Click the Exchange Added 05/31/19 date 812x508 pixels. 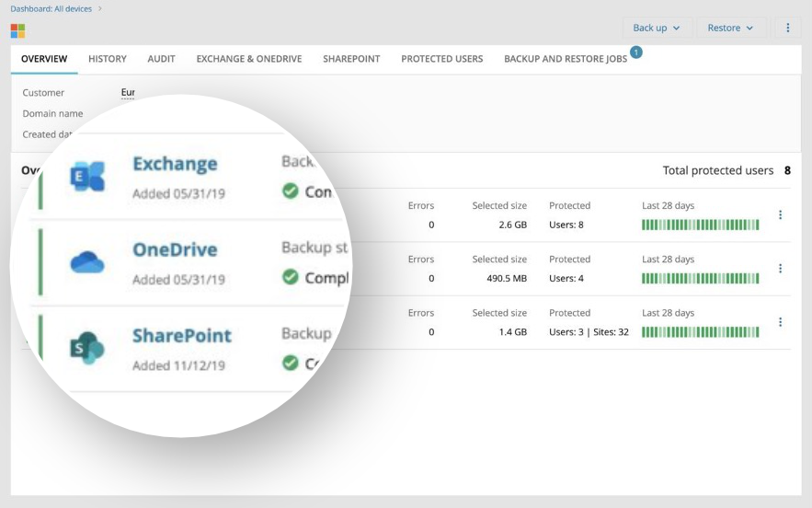pos(178,194)
